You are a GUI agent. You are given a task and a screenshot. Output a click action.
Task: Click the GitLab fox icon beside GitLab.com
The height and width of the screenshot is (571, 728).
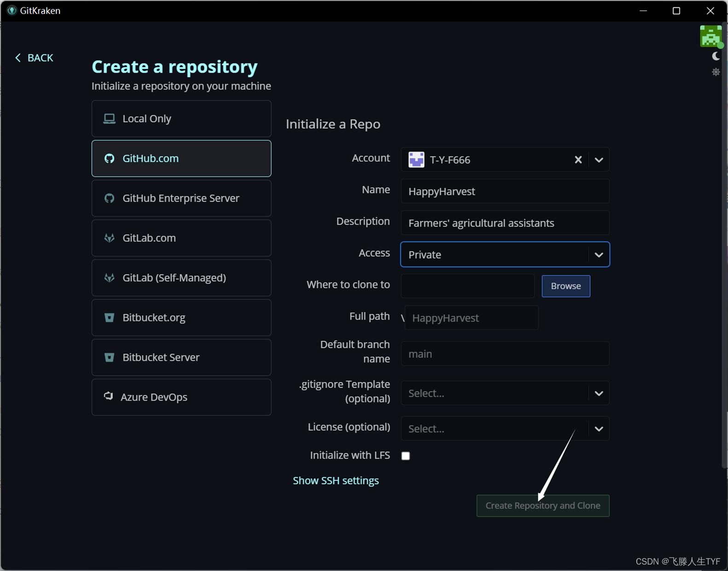(109, 238)
